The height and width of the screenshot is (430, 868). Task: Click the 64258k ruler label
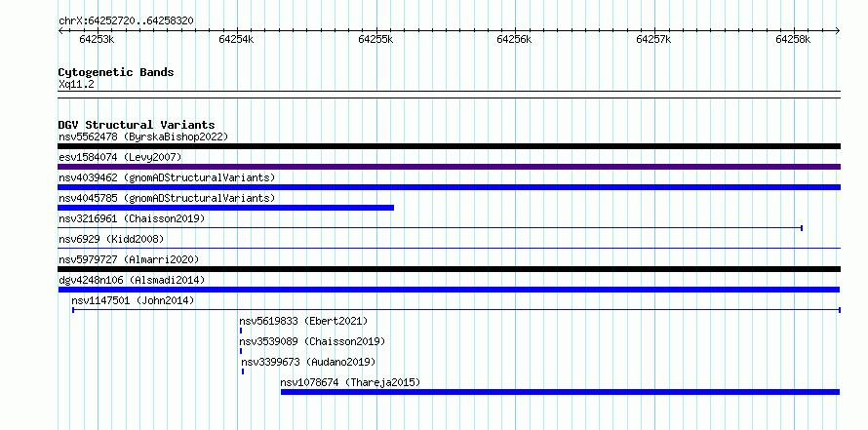[x=793, y=39]
